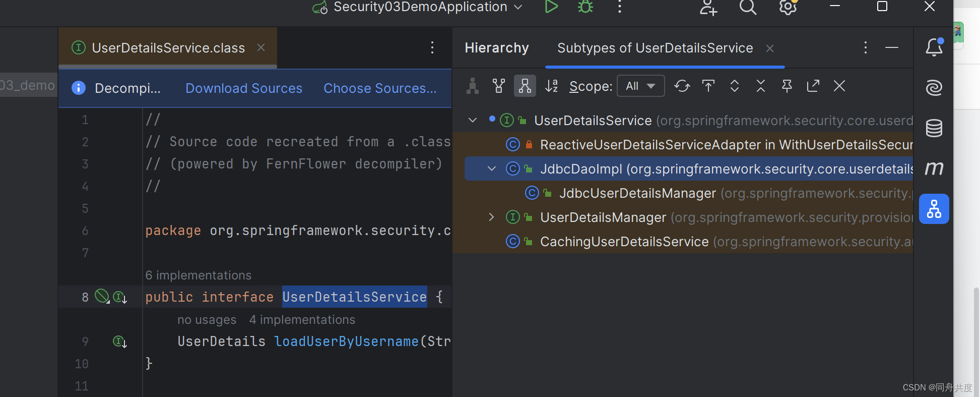
Task: Click the Decompiled file info icon
Action: (79, 88)
